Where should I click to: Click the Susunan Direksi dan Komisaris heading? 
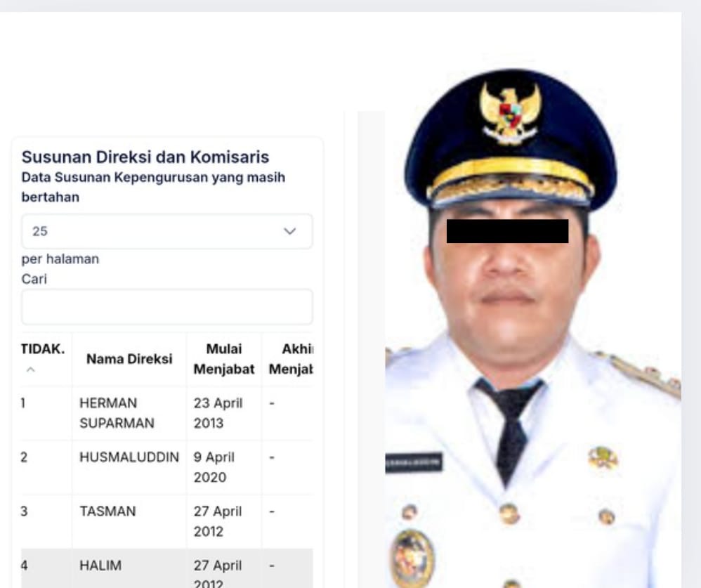tap(145, 157)
